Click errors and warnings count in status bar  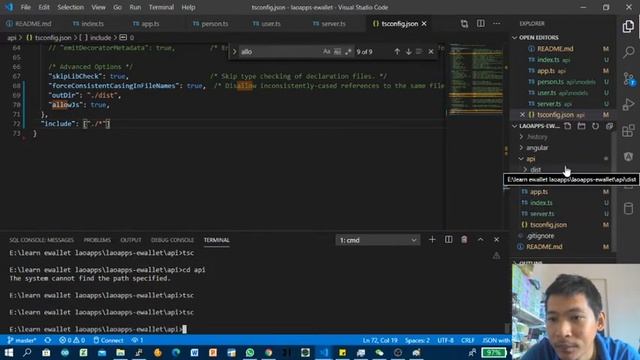click(x=72, y=340)
